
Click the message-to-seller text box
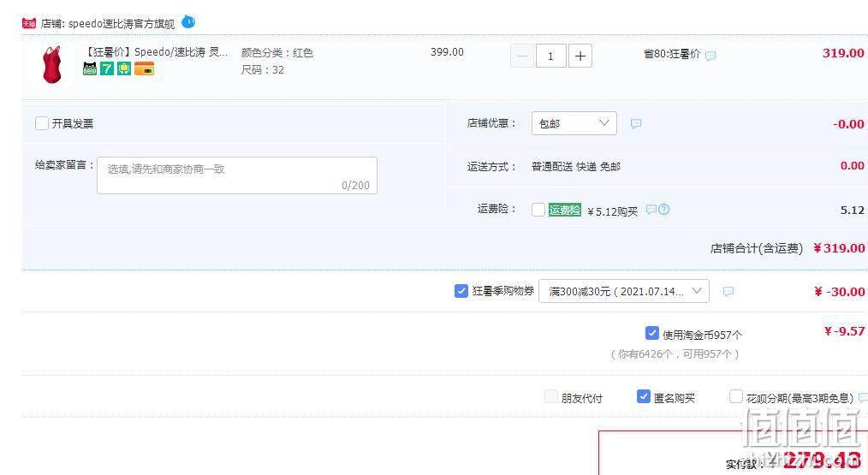coord(237,175)
